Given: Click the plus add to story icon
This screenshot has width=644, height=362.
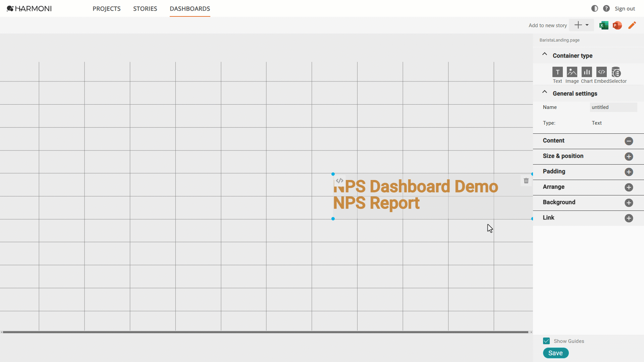Looking at the screenshot, I should [x=578, y=25].
